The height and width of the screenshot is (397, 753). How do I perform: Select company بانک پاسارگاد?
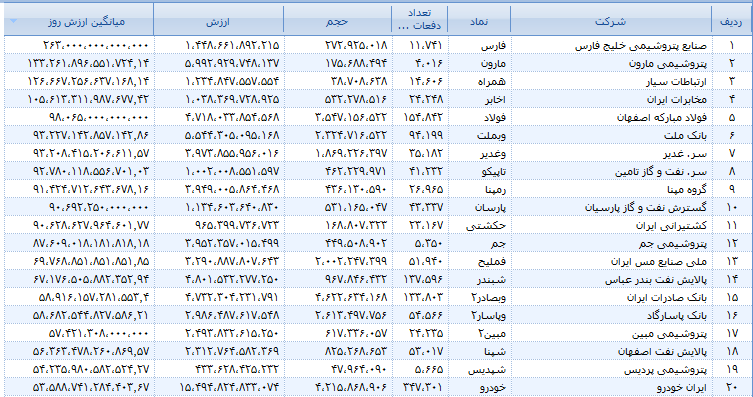677,315
